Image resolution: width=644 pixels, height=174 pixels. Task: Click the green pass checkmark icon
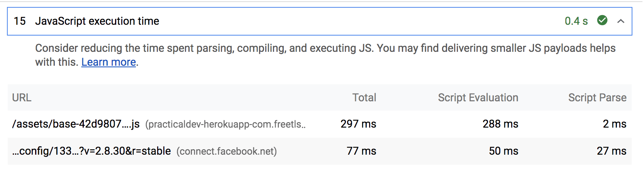(x=602, y=20)
